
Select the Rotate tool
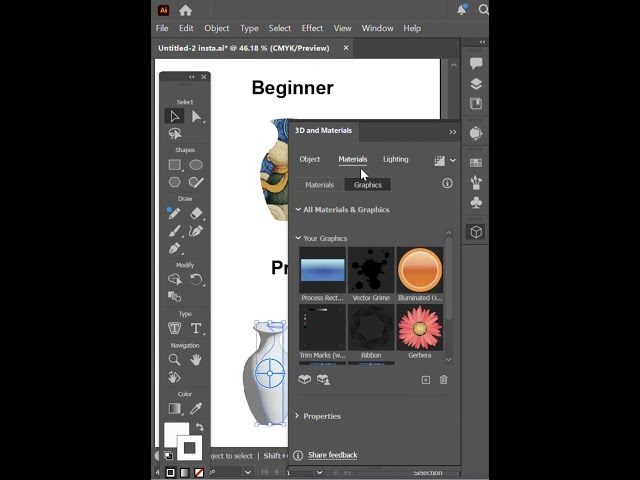(196, 280)
